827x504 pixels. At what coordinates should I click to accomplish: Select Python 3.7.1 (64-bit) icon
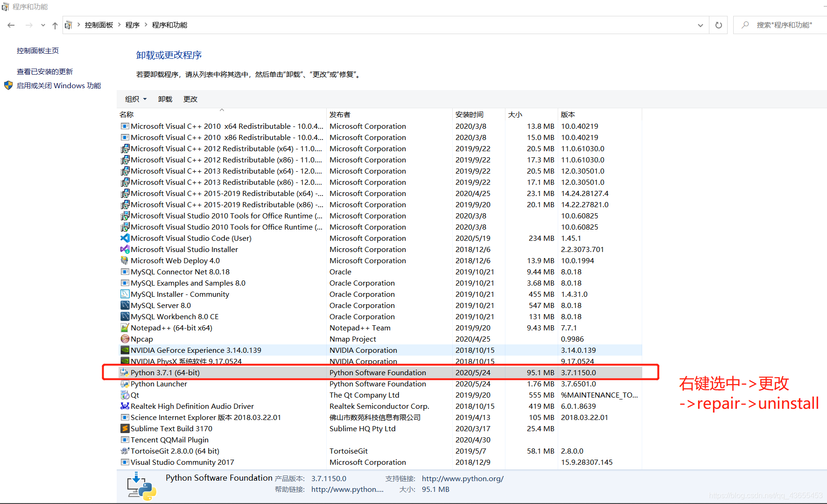[125, 372]
